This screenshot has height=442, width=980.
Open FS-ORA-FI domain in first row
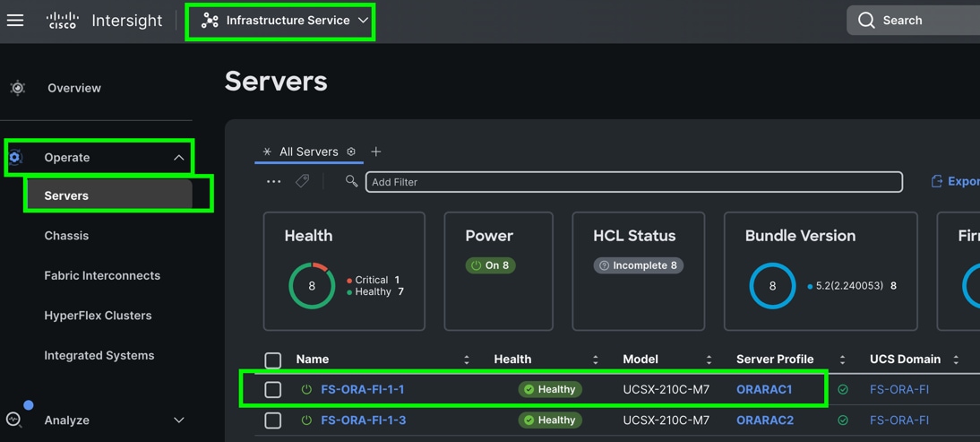point(899,389)
